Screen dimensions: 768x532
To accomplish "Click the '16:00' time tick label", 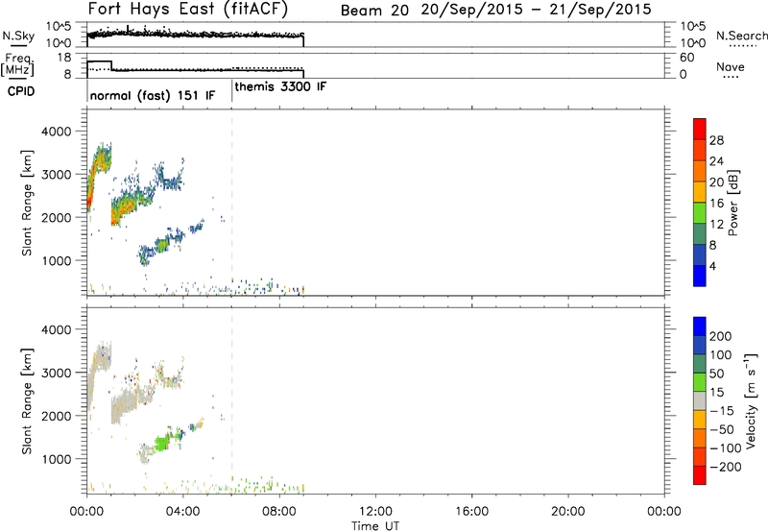I will pos(471,512).
